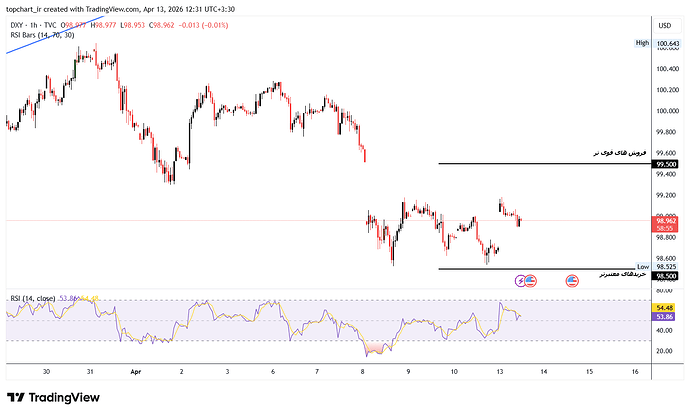Open the US flag event beside lightning icon

point(531,281)
